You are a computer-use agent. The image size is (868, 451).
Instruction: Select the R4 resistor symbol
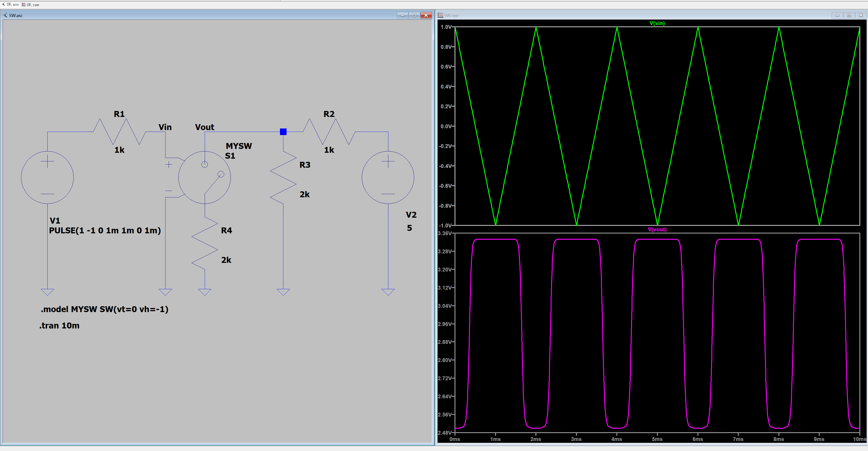204,243
